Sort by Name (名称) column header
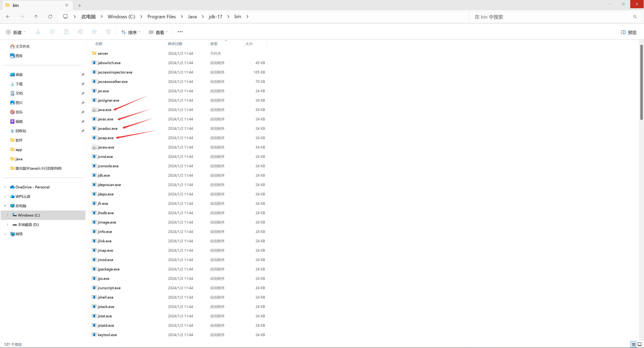The height and width of the screenshot is (348, 644). pos(99,44)
